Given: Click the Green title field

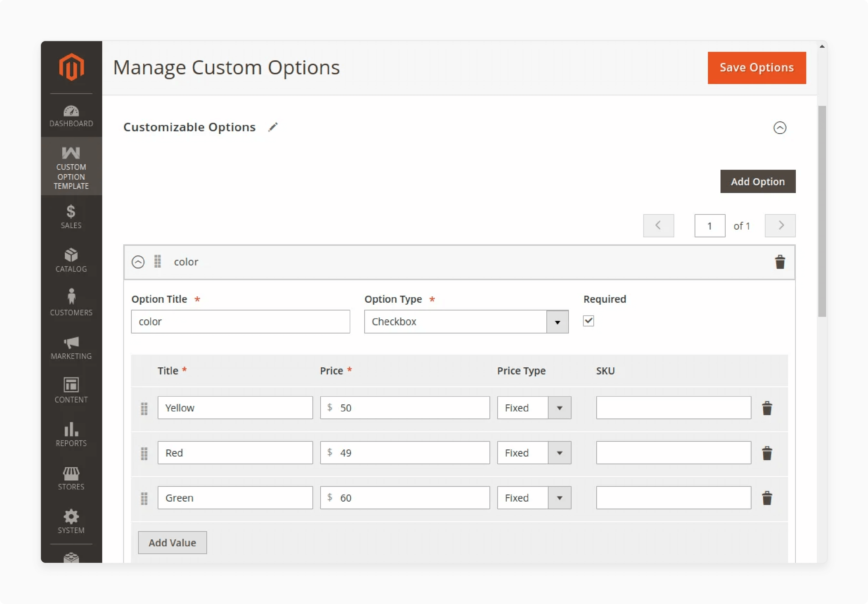Looking at the screenshot, I should click(235, 498).
